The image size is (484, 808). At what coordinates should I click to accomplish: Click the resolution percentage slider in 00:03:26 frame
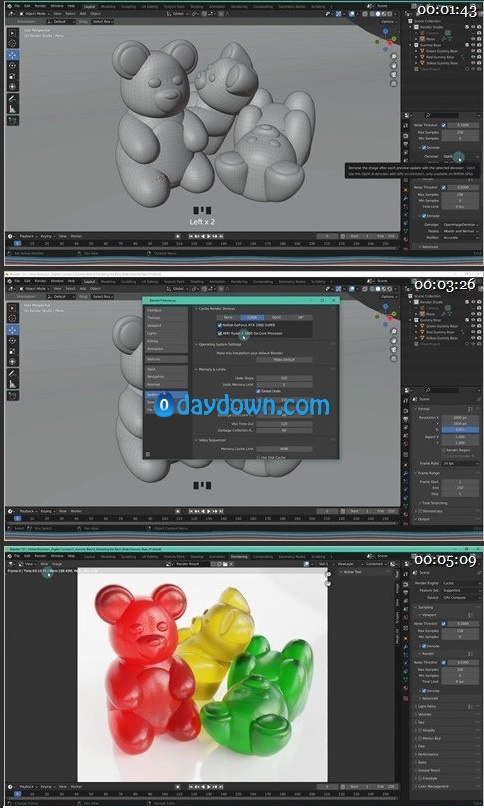tap(460, 429)
